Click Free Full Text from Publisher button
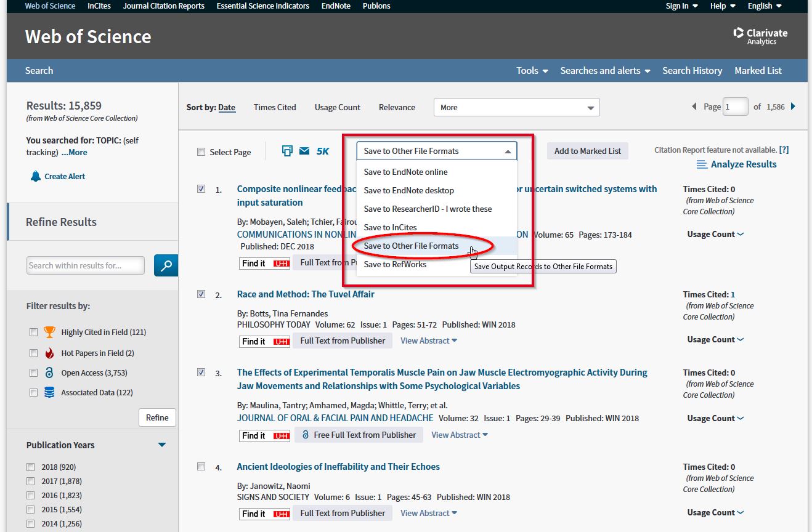This screenshot has height=532, width=812. [359, 435]
